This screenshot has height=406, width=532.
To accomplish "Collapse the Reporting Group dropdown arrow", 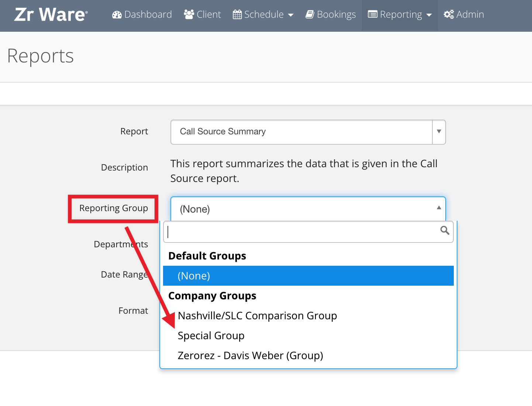I will [x=439, y=208].
